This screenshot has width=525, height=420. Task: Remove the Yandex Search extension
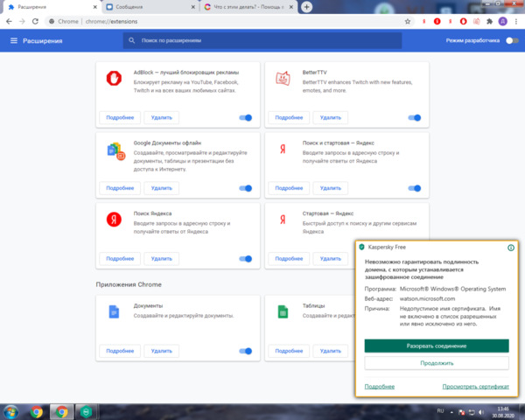161,259
